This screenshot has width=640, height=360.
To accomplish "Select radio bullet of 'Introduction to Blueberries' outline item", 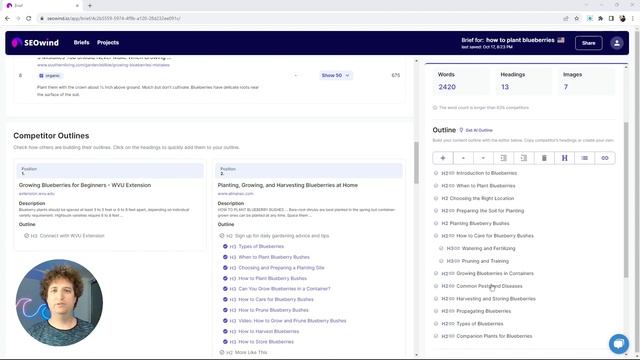I will tap(436, 173).
